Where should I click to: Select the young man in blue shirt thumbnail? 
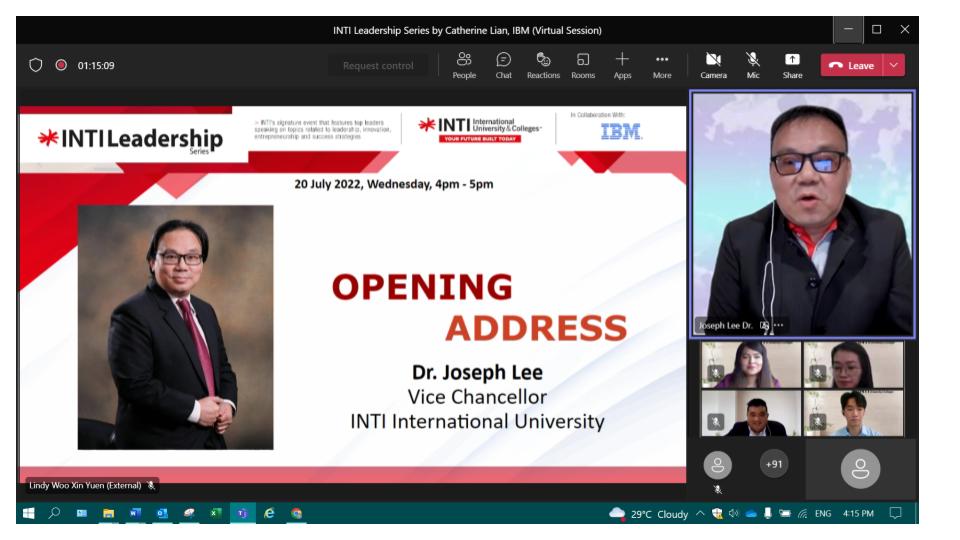point(853,413)
